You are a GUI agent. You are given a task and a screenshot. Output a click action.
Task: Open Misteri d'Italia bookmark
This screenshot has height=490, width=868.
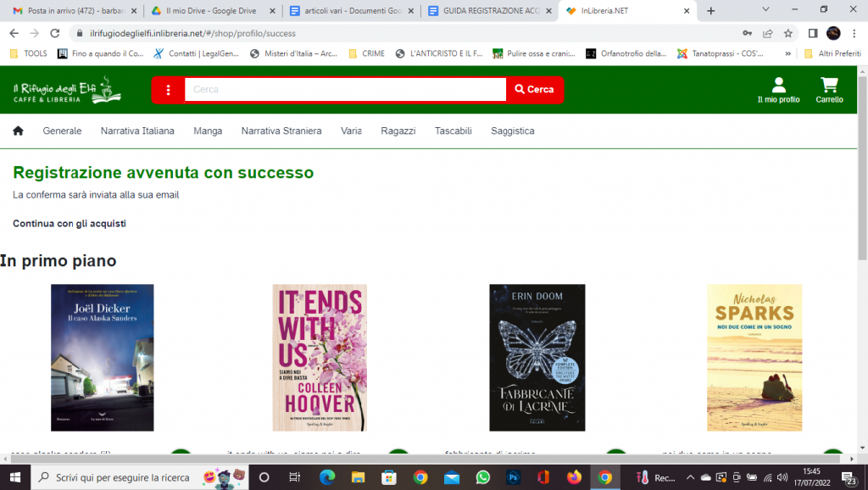point(293,53)
